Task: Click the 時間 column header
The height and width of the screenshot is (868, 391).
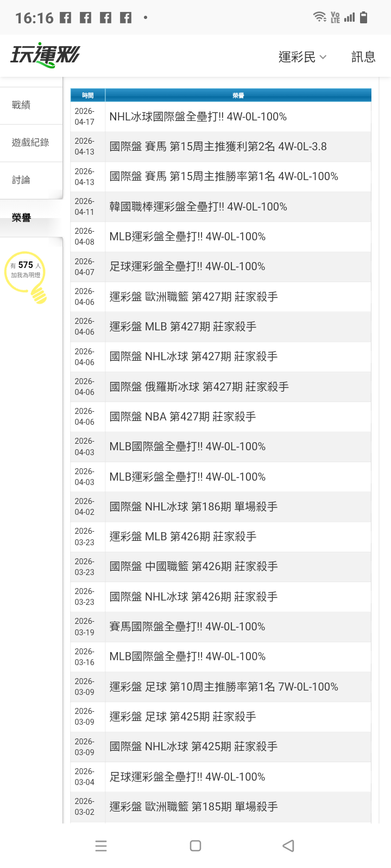Action: pyautogui.click(x=87, y=95)
